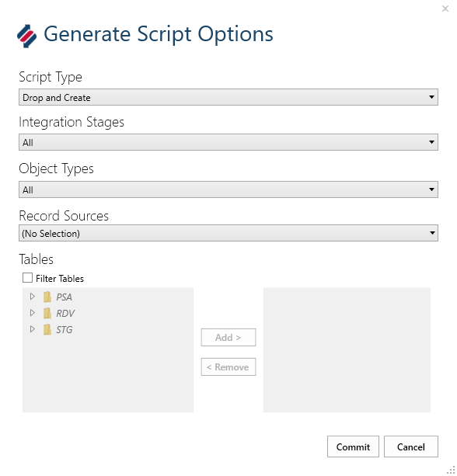Select the PSA tree item label

click(x=64, y=297)
